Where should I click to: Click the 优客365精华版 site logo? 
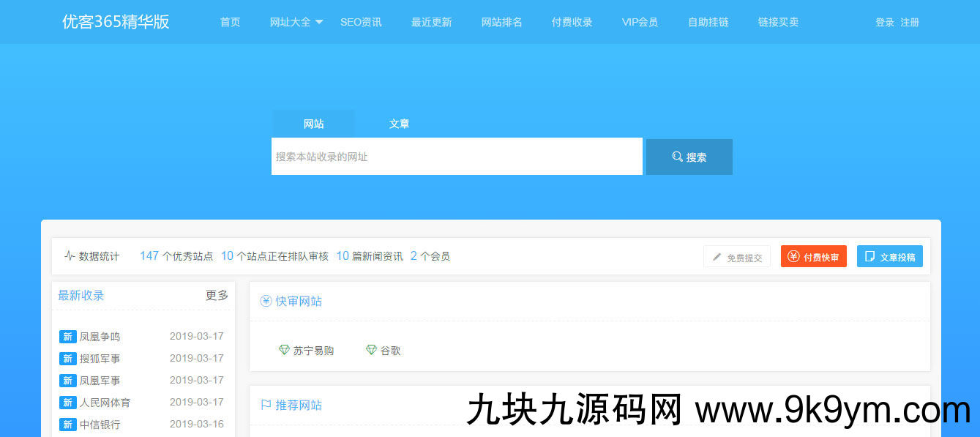[x=116, y=22]
